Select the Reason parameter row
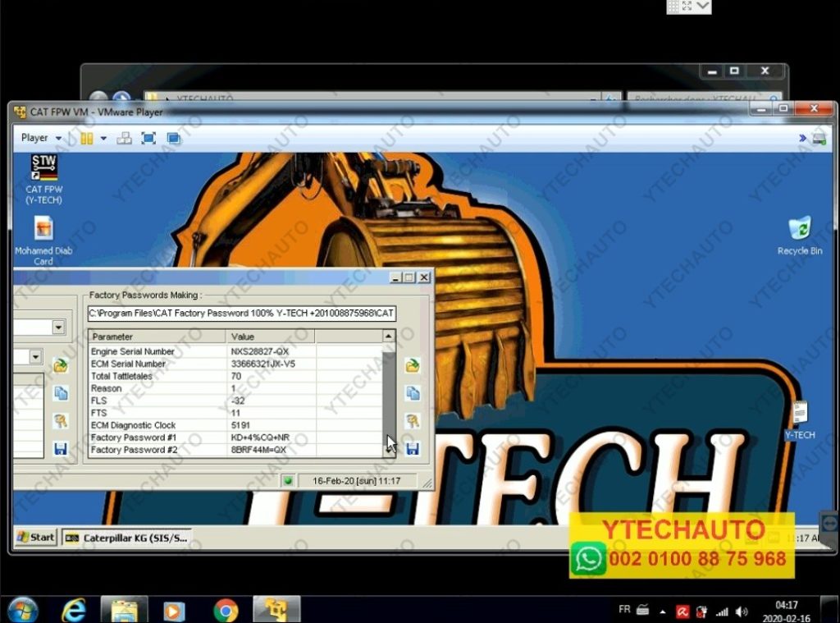The width and height of the screenshot is (840, 623). (235, 389)
